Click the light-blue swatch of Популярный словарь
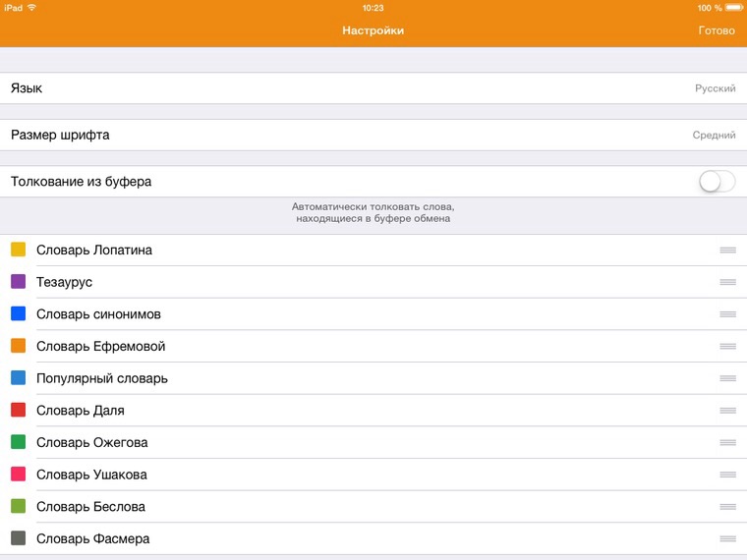 [x=18, y=378]
